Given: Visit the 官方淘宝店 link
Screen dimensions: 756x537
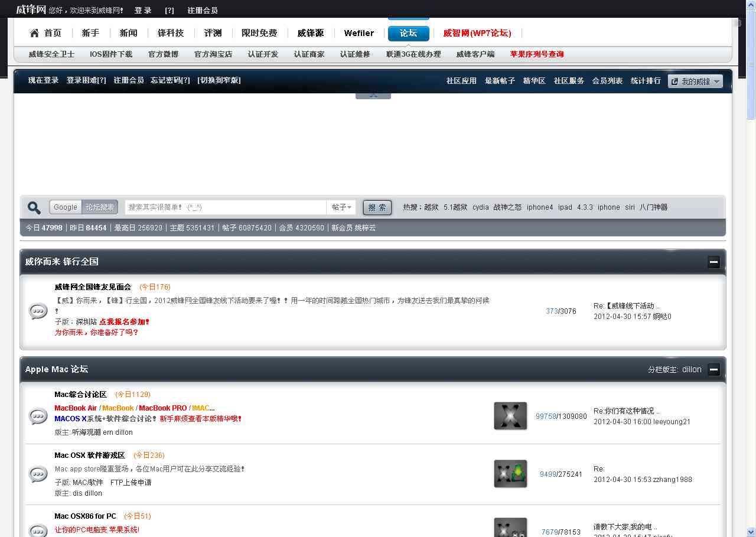Looking at the screenshot, I should point(213,54).
